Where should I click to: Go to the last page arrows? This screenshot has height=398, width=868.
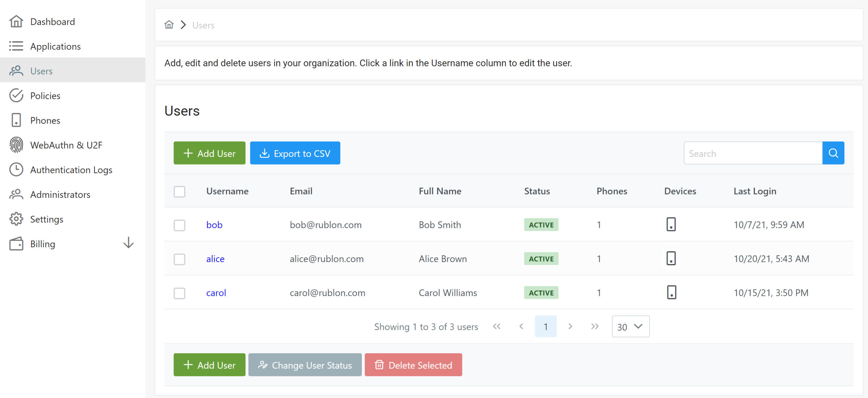click(595, 327)
